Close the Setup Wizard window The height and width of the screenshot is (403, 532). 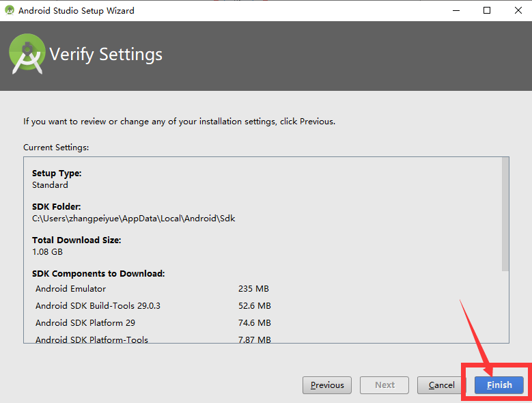(x=518, y=10)
